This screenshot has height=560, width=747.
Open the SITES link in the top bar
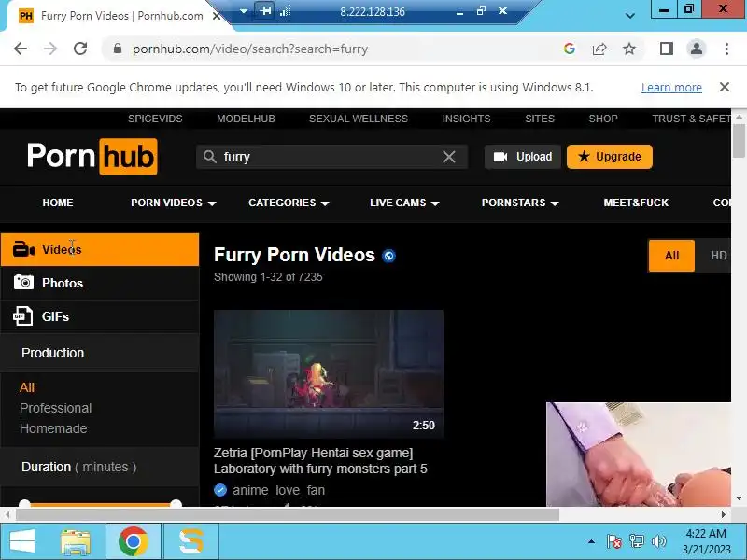[x=540, y=119]
